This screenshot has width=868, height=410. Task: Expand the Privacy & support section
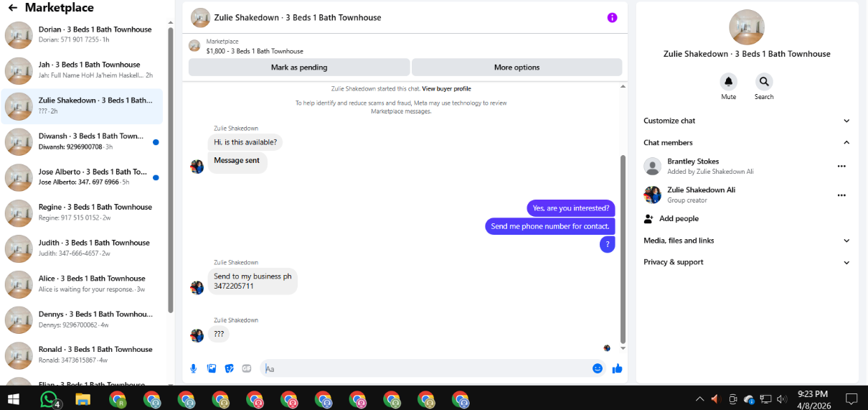click(x=747, y=262)
